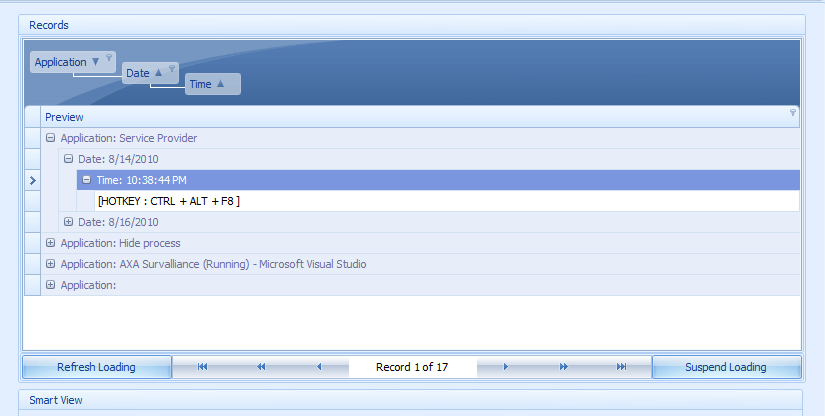The height and width of the screenshot is (416, 825).
Task: Open filter icon on Application group column
Action: [x=109, y=58]
